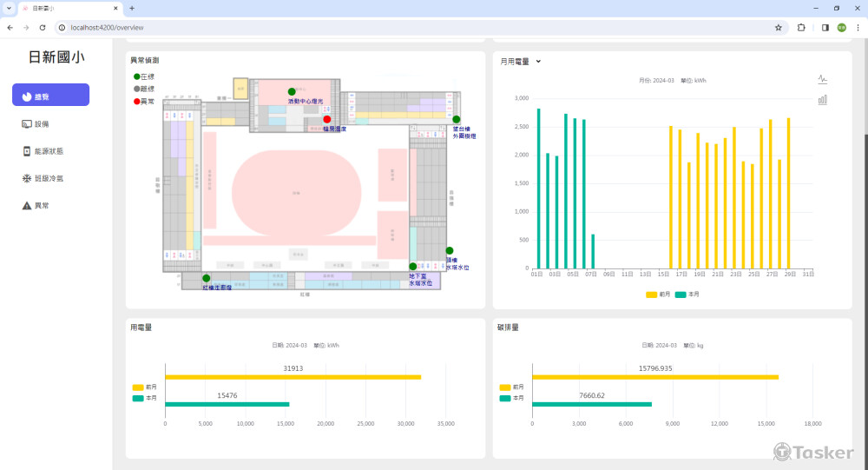Bookmark this page with star icon

point(779,27)
